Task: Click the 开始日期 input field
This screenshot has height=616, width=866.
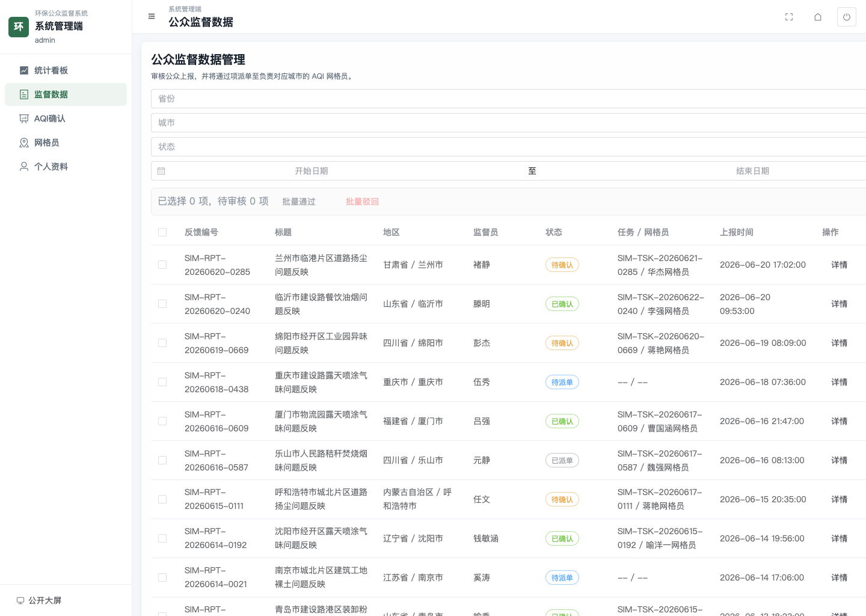Action: (x=312, y=171)
